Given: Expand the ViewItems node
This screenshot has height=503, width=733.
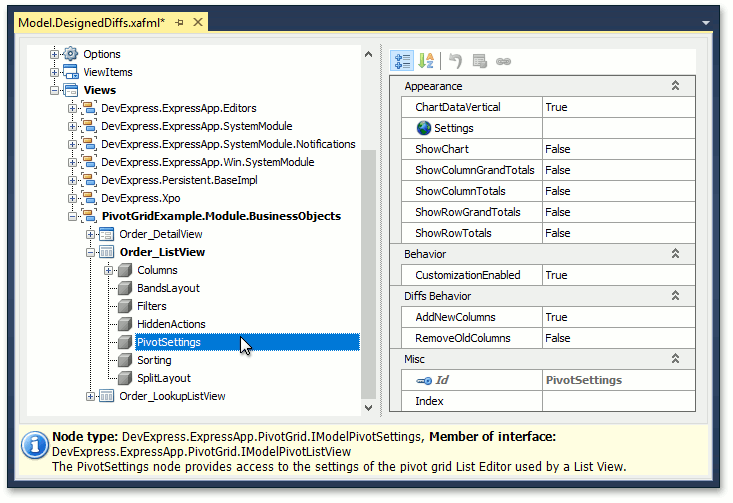Looking at the screenshot, I should coord(54,72).
